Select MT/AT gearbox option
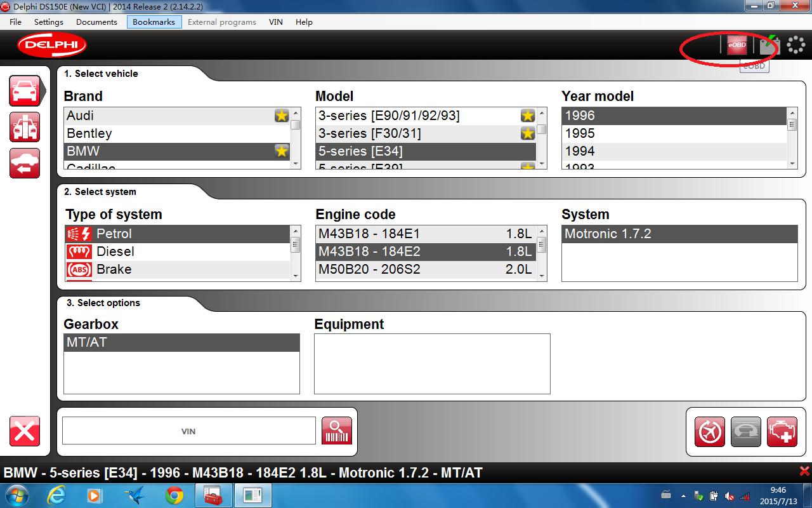The width and height of the screenshot is (812, 508). [x=181, y=343]
